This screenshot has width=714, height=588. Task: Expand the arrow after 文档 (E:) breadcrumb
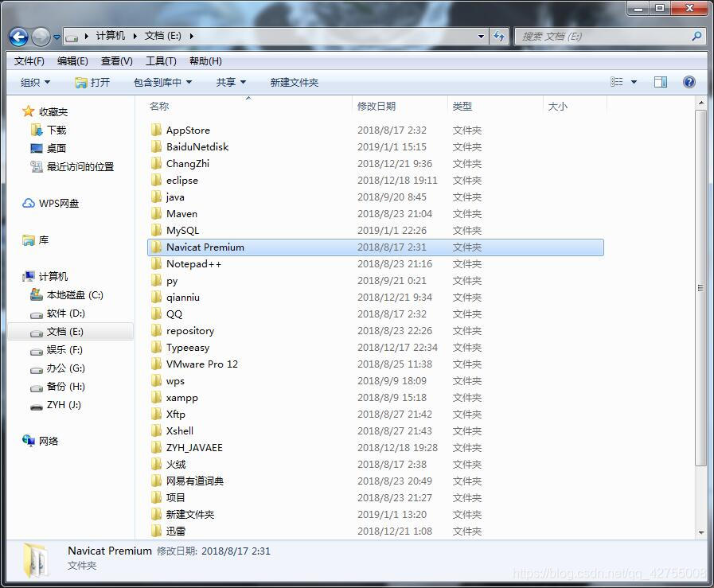(192, 36)
